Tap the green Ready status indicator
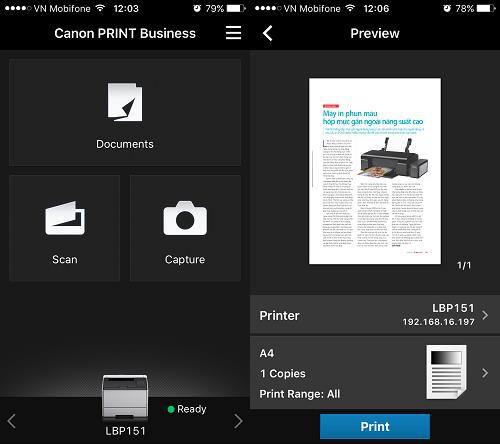The height and width of the screenshot is (444, 500). tap(171, 409)
